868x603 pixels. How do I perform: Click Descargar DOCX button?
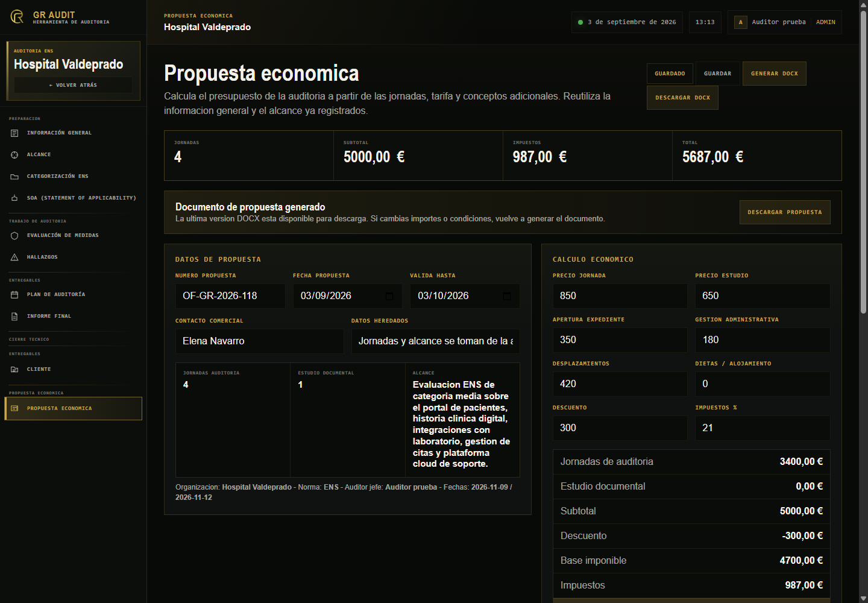click(682, 98)
